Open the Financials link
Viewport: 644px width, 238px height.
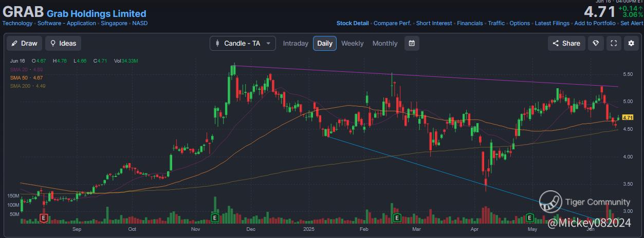[470, 23]
